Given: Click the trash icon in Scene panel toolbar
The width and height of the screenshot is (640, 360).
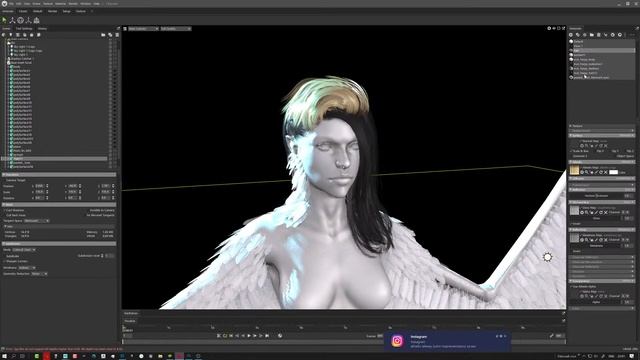Looking at the screenshot, I should [117, 35].
